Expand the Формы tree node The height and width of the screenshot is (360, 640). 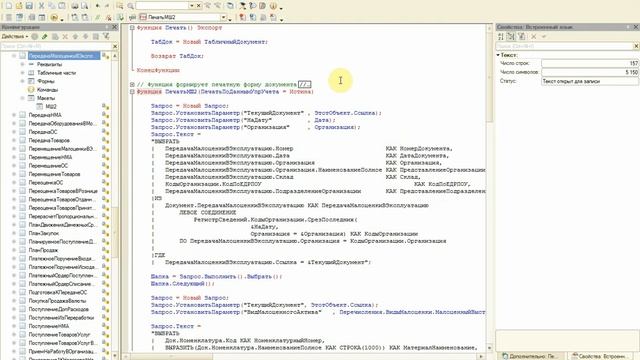(x=22, y=81)
